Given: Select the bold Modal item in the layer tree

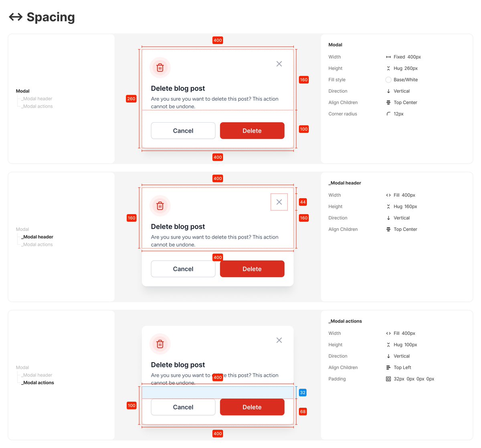Looking at the screenshot, I should point(23,91).
